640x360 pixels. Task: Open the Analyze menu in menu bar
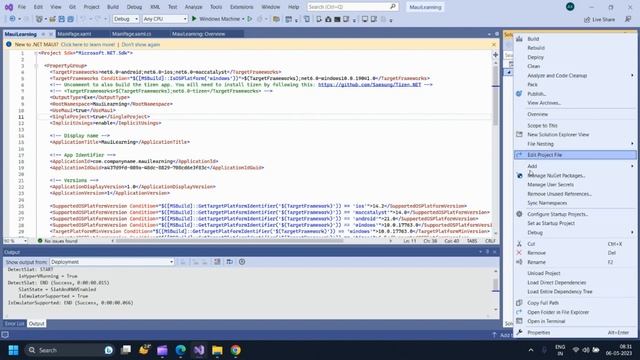click(193, 7)
